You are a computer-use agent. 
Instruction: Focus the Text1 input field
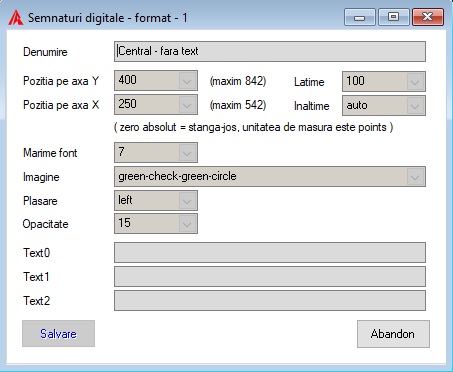[x=270, y=276]
